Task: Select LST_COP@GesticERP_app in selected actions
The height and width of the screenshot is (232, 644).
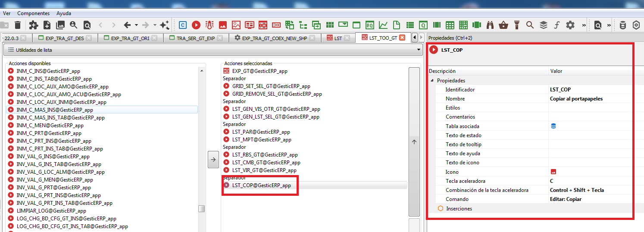Action: [261, 185]
